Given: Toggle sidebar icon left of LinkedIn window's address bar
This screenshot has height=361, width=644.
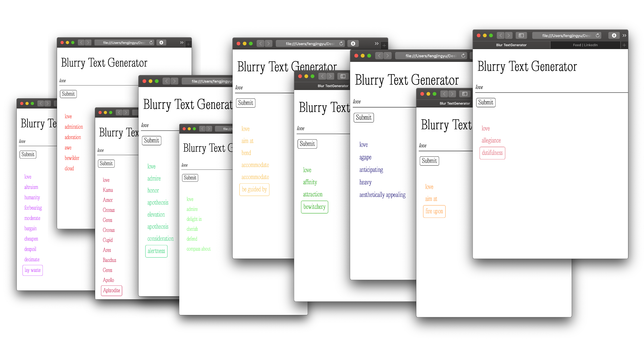Looking at the screenshot, I should 521,35.
